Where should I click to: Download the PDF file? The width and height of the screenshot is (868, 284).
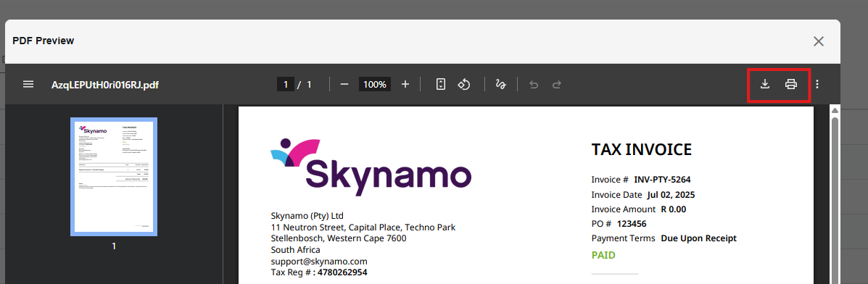point(764,84)
